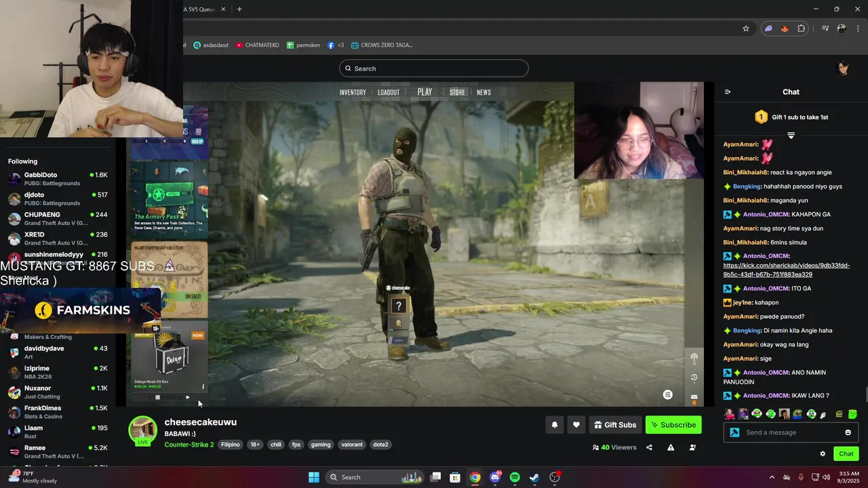Open XRE1D channel in sidebar
This screenshot has height=488, width=868.
coord(58,239)
